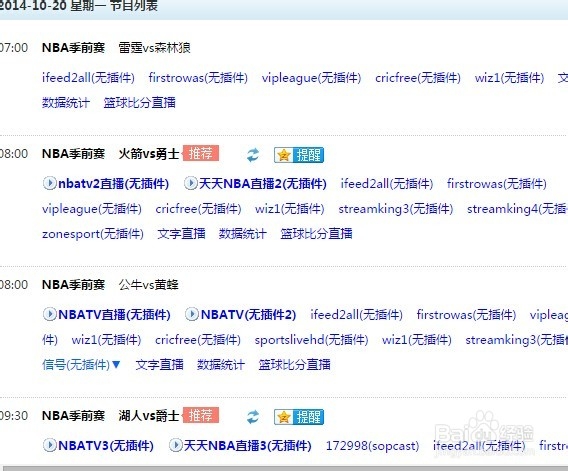Image resolution: width=568 pixels, height=471 pixels.
Task: Select the 雷霆vs森林狼 match title
Action: (x=154, y=47)
